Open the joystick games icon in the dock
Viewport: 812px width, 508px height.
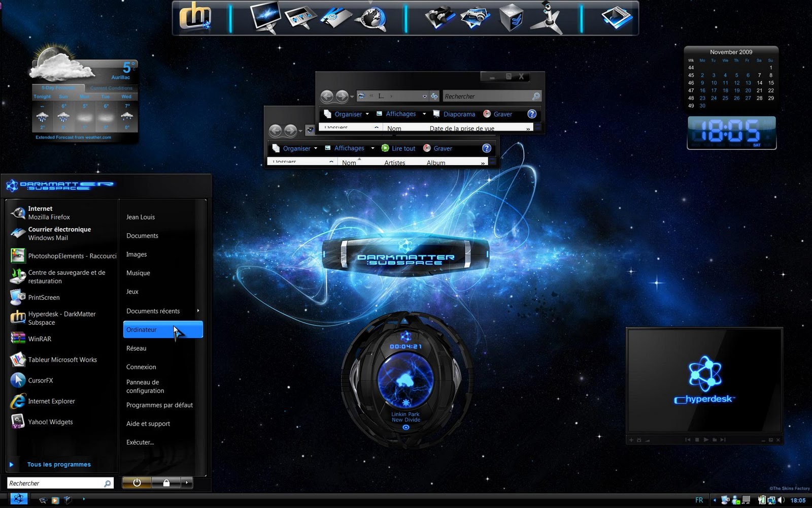pyautogui.click(x=547, y=18)
